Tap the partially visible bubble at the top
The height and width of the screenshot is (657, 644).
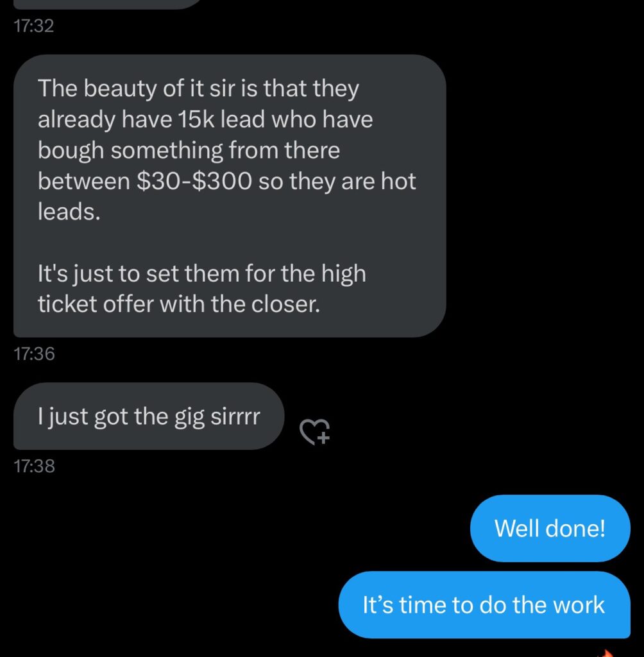point(109,4)
